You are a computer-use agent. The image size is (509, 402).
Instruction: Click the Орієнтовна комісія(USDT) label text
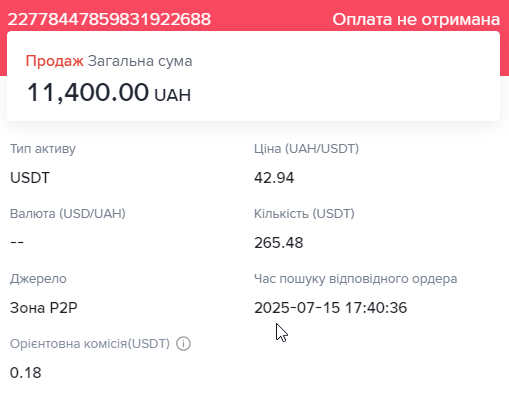90,344
